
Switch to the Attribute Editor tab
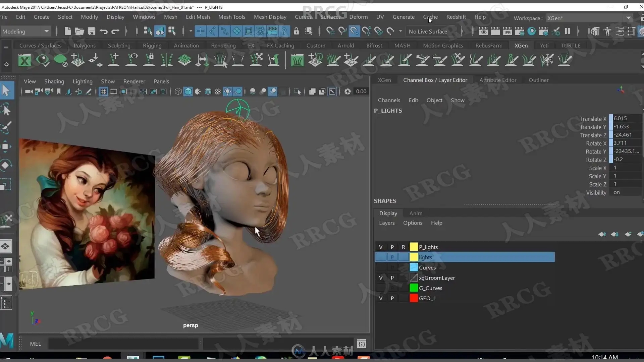coord(498,80)
